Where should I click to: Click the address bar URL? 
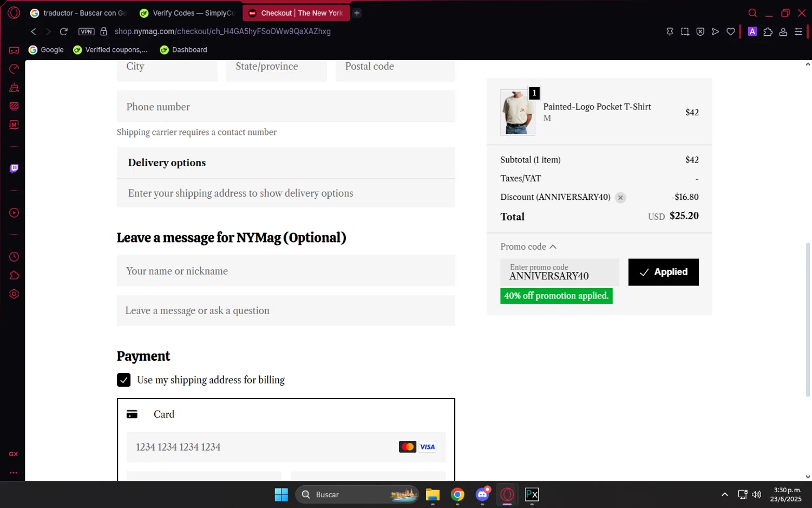[x=222, y=31]
